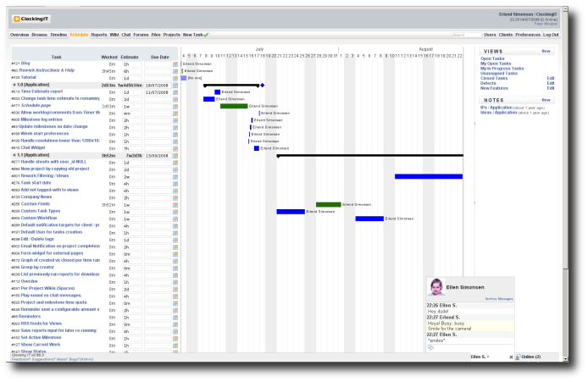Viewport: 588px width, 382px height.
Task: Open the Files tab
Action: point(156,35)
